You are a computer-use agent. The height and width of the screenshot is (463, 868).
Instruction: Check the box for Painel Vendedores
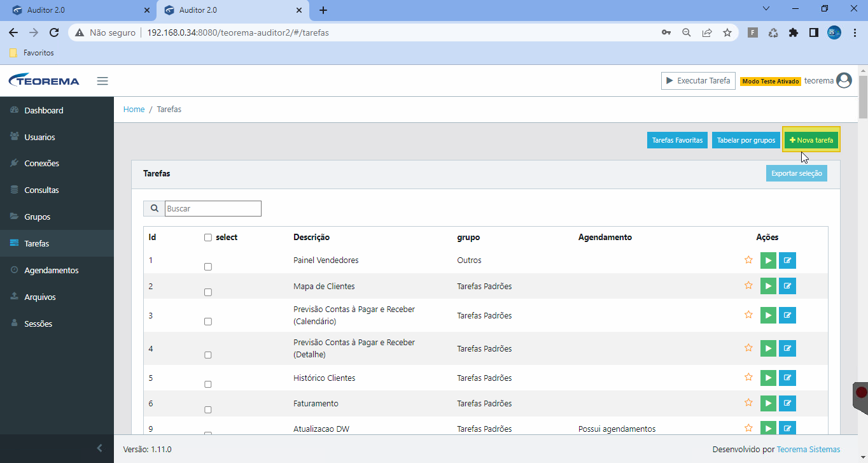tap(208, 267)
